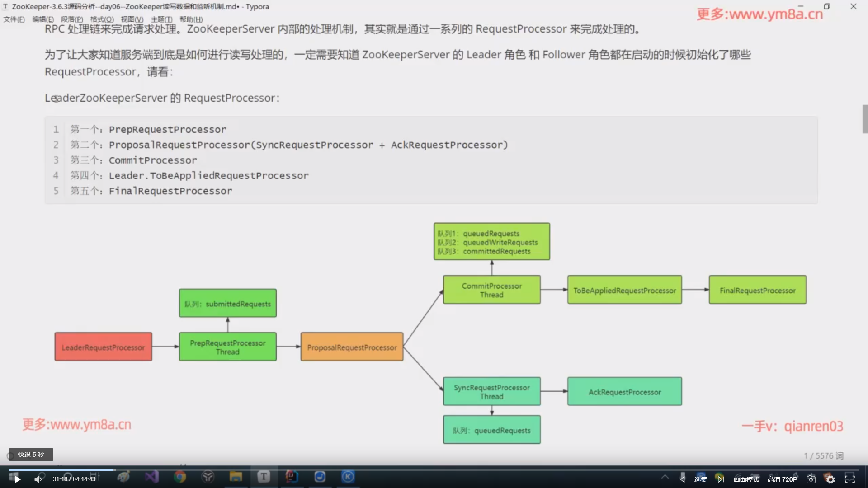Mute the video volume speaker icon
Viewport: 868px width, 488px height.
click(38, 479)
